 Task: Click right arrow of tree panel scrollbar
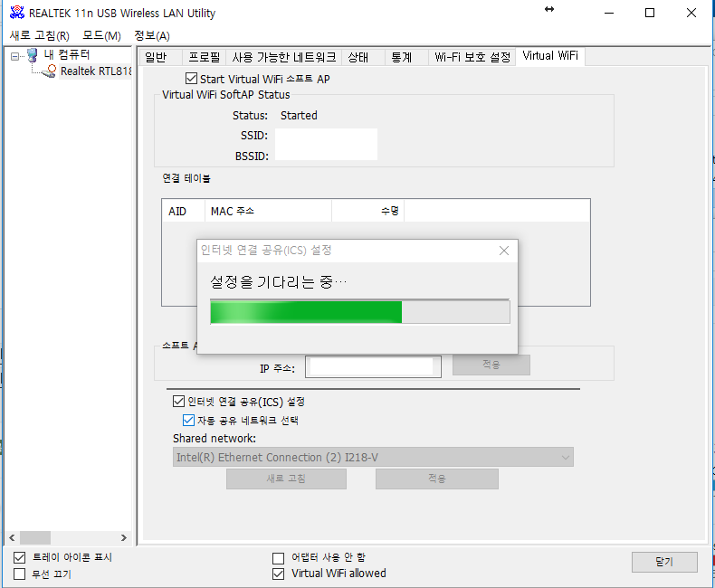pyautogui.click(x=124, y=538)
